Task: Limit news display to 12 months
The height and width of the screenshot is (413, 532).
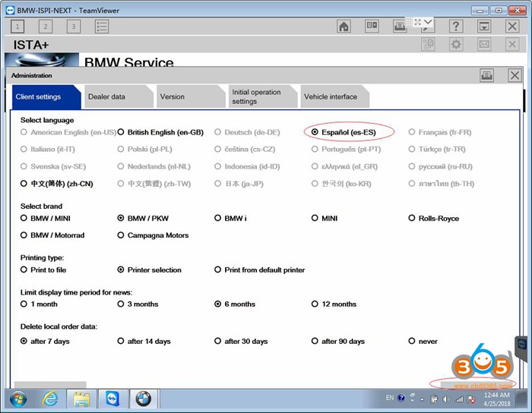Action: 315,304
